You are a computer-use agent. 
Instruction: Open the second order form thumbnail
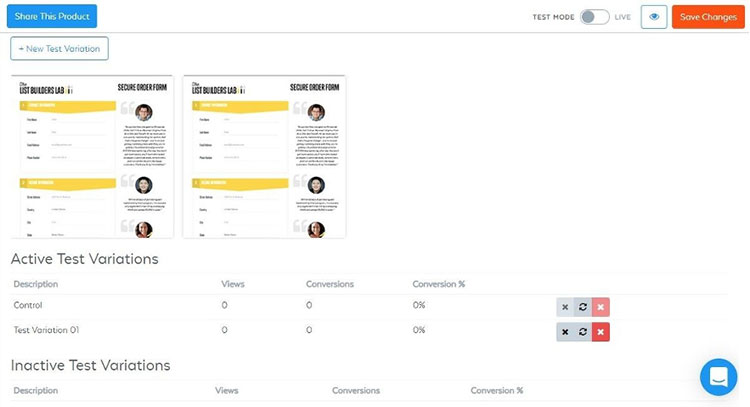tap(264, 156)
